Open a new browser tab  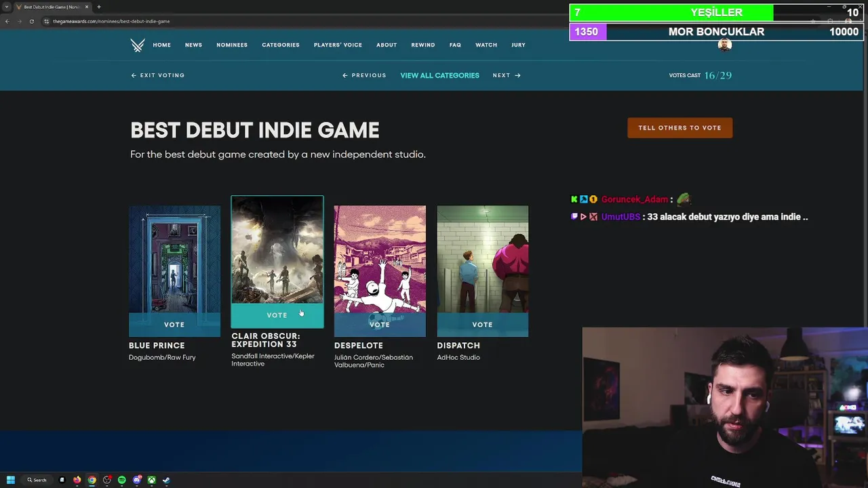coord(99,7)
